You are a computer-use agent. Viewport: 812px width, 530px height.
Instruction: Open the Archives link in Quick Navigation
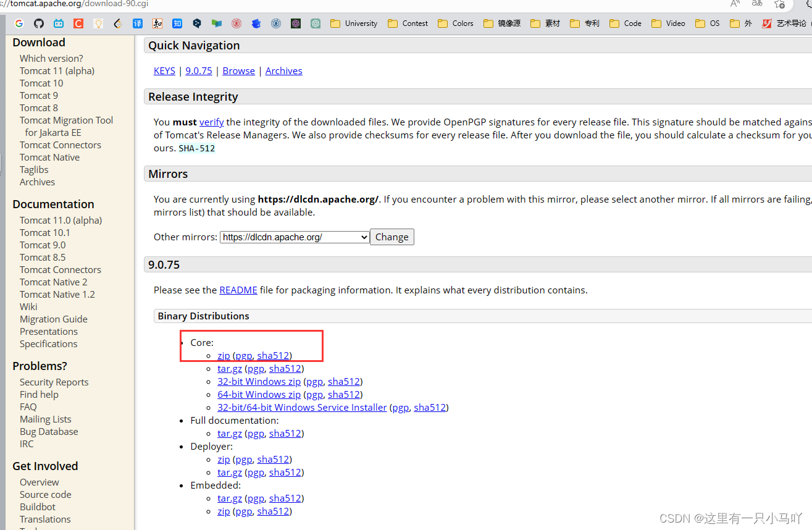click(284, 71)
